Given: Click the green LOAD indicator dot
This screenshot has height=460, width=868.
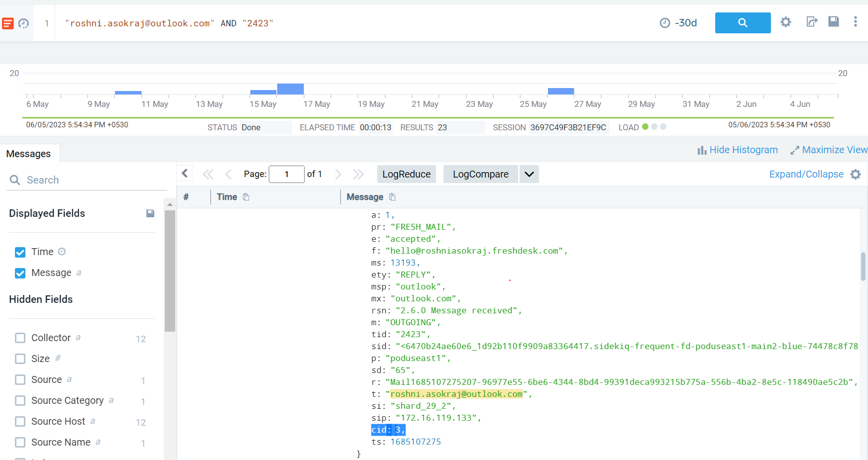Looking at the screenshot, I should pyautogui.click(x=646, y=127).
